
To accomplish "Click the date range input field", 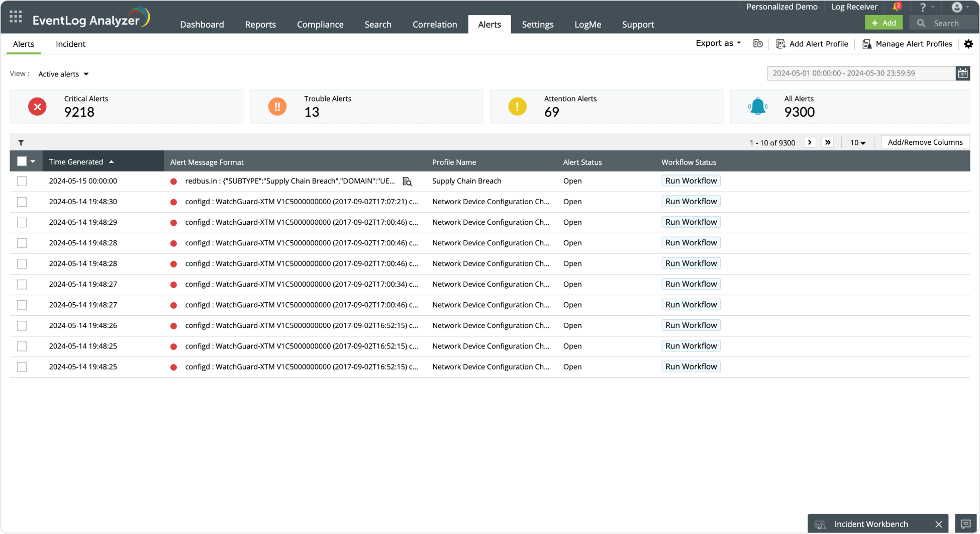I will [860, 73].
